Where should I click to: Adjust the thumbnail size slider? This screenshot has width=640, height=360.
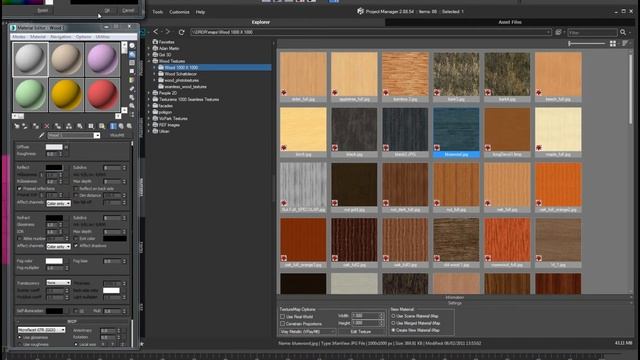[587, 43]
